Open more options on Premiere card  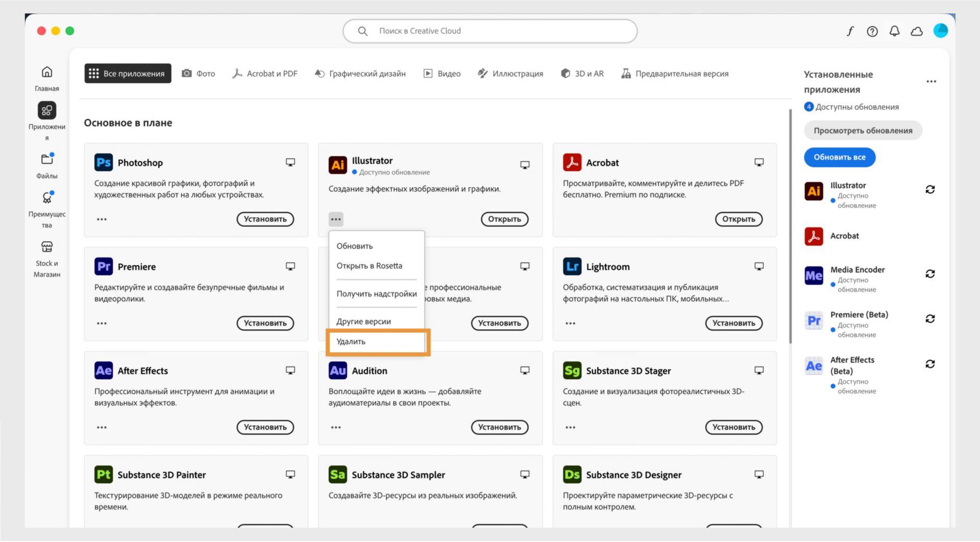click(x=102, y=324)
